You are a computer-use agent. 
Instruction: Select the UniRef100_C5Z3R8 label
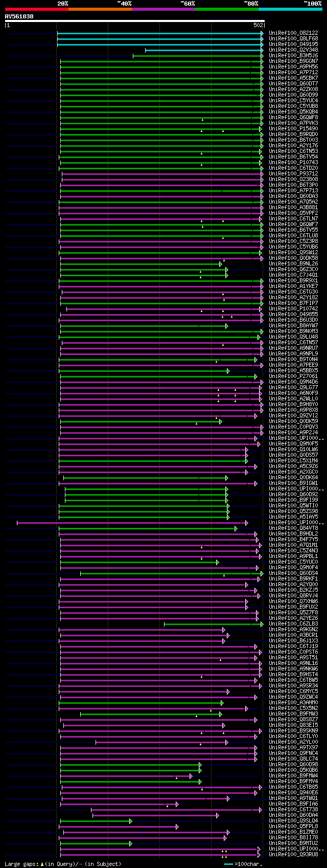pyautogui.click(x=293, y=241)
